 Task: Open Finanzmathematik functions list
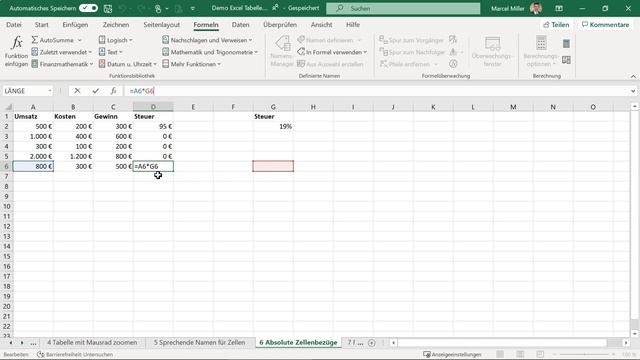click(x=62, y=64)
